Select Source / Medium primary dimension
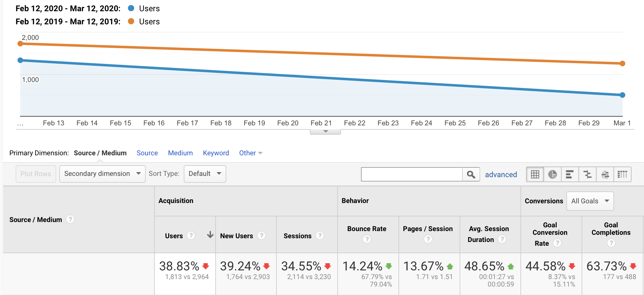Screen dimensions: 644x295 pyautogui.click(x=100, y=153)
